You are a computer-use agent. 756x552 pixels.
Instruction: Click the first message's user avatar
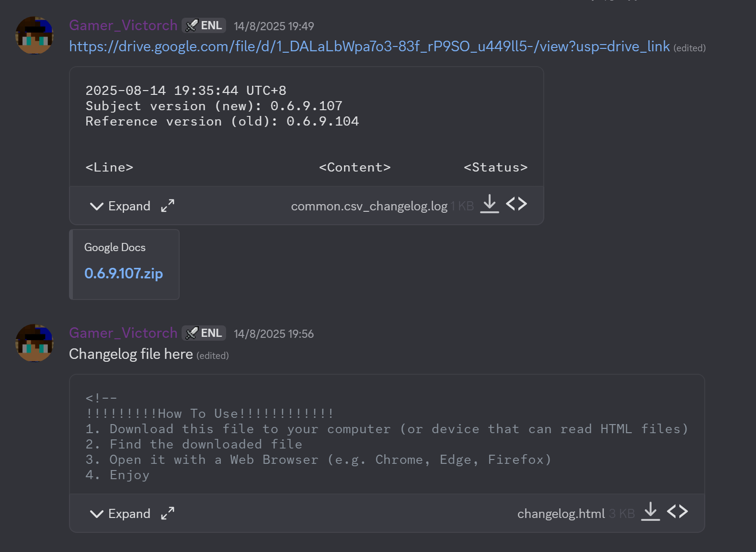[x=34, y=35]
